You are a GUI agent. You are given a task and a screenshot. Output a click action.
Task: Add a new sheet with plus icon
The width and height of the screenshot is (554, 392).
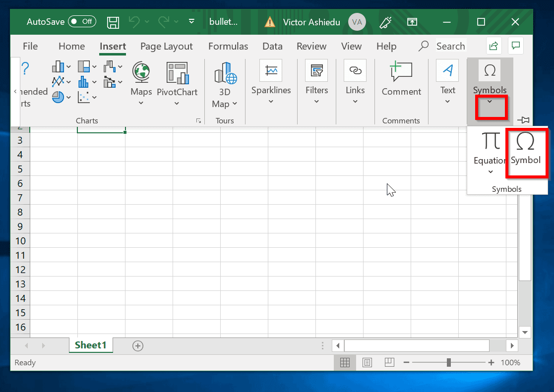point(138,346)
